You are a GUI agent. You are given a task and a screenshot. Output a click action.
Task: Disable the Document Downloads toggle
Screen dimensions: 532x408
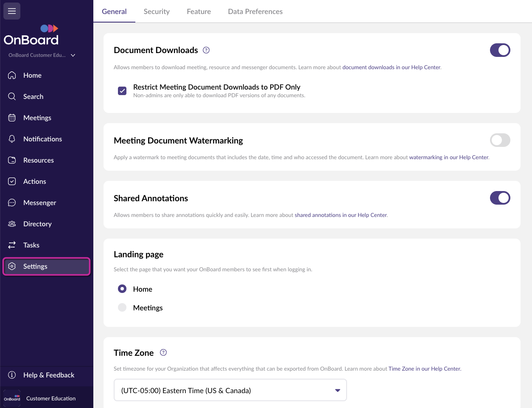tap(500, 50)
